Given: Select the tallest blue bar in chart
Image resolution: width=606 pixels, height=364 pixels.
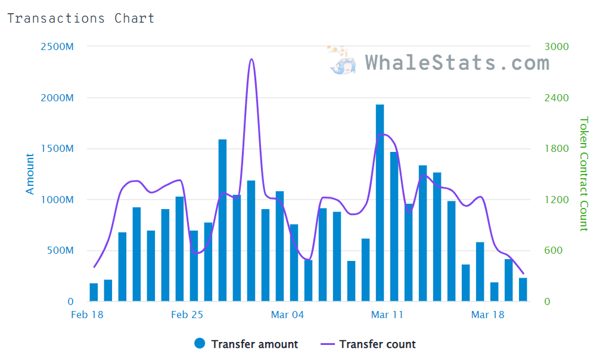Looking at the screenshot, I should click(x=380, y=203).
